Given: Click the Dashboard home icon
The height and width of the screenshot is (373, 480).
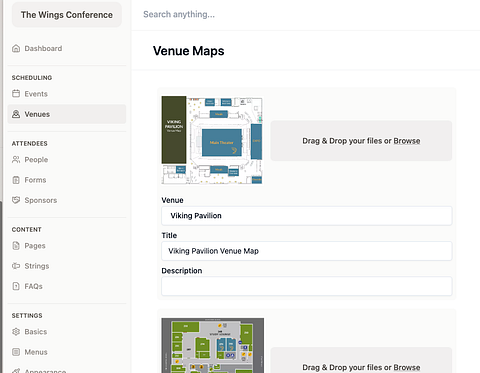Looking at the screenshot, I should (x=16, y=48).
